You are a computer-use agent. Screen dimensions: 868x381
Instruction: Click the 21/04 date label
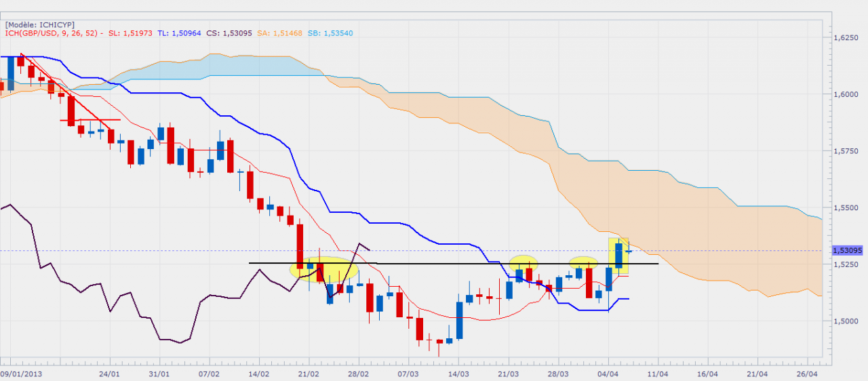(758, 374)
